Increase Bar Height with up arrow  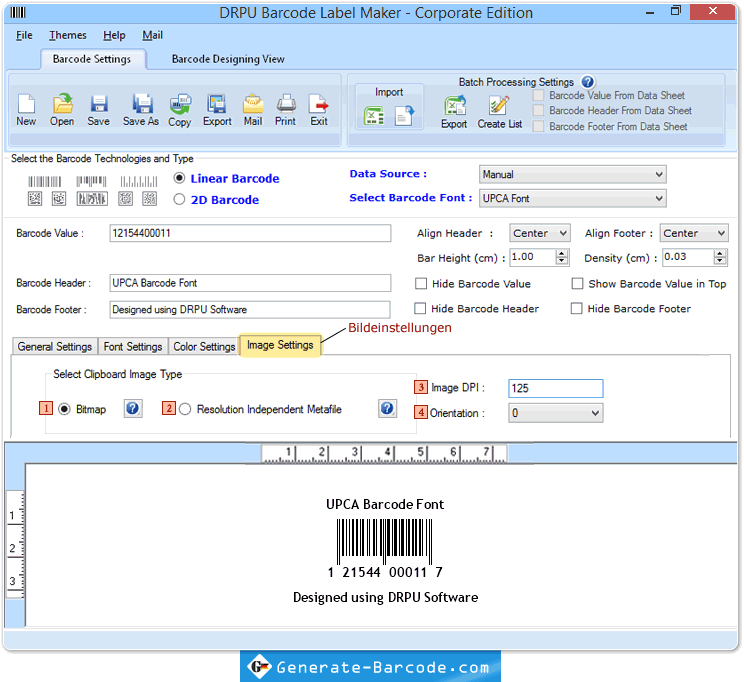tap(562, 253)
